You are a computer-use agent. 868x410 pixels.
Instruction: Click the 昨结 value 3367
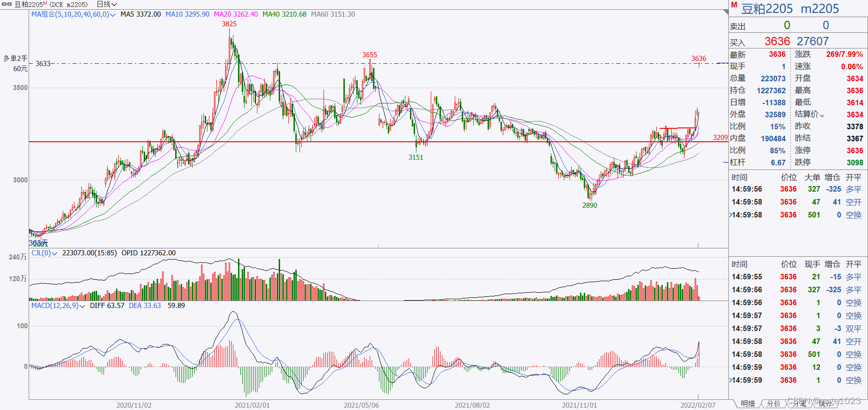tap(855, 139)
